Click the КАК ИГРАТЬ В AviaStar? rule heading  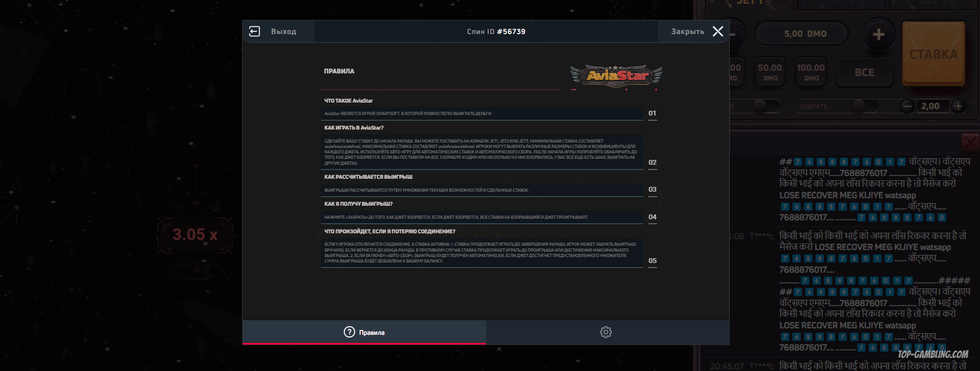pos(354,128)
